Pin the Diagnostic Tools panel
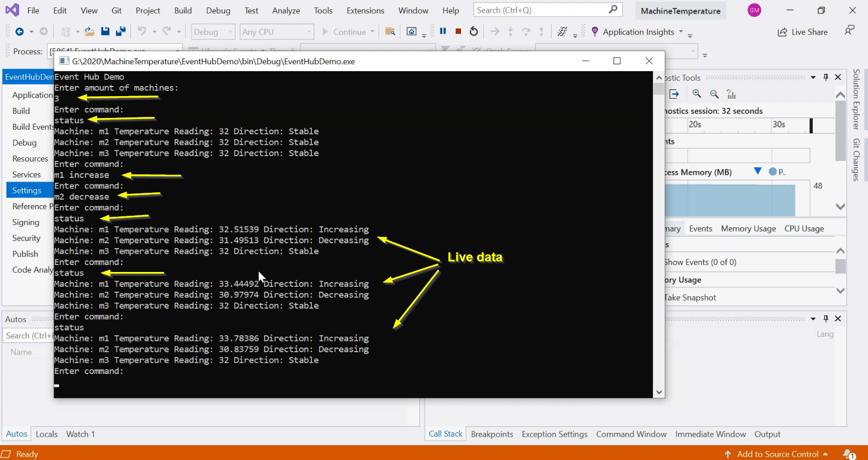Screen dimensions: 868x460 (826, 77)
